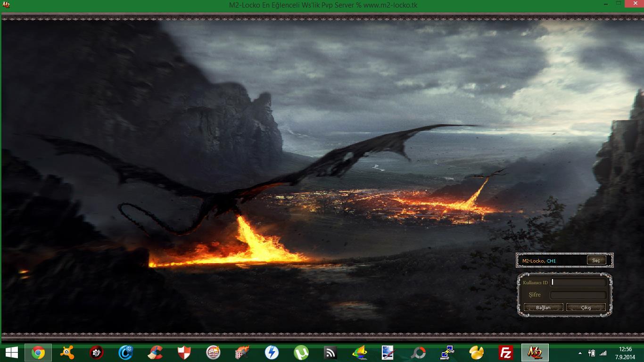Click the battery power tray icon
The width and height of the screenshot is (644, 362).
click(x=591, y=353)
